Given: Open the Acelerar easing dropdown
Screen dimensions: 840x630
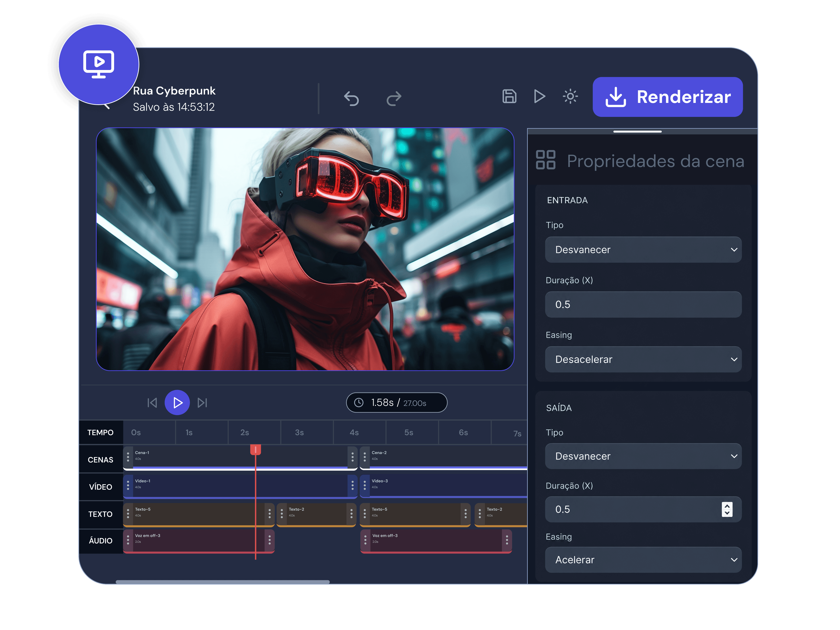Looking at the screenshot, I should click(643, 560).
